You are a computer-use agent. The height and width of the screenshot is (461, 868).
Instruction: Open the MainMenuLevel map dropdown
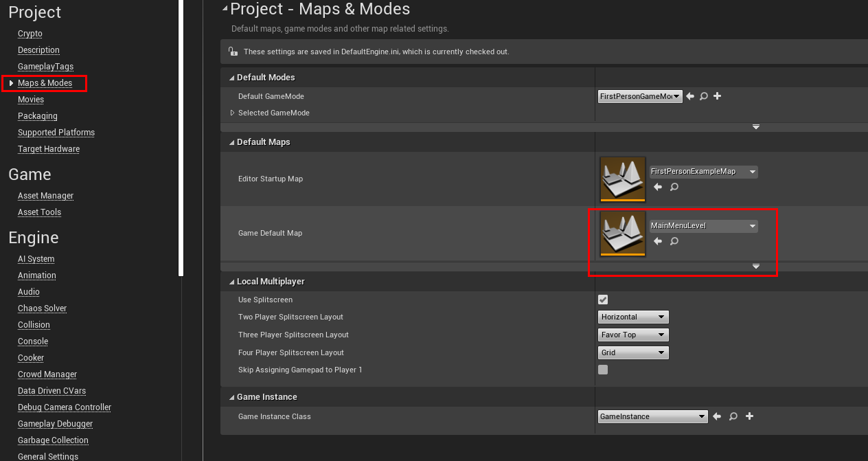(704, 226)
